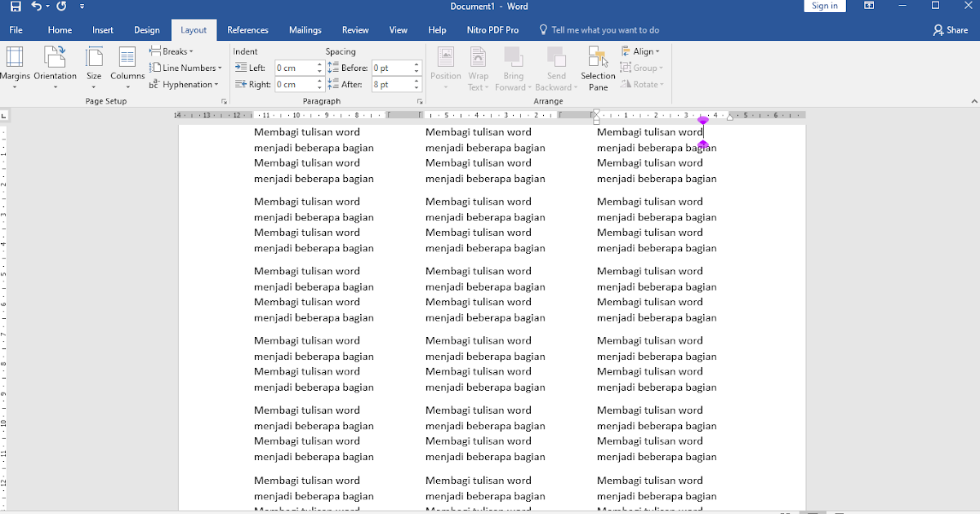Open the page Size options
Viewport: 980px width, 514px height.
pyautogui.click(x=94, y=68)
